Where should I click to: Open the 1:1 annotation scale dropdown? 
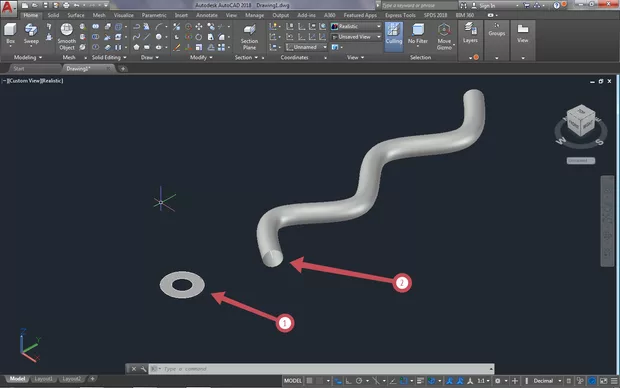(x=483, y=380)
